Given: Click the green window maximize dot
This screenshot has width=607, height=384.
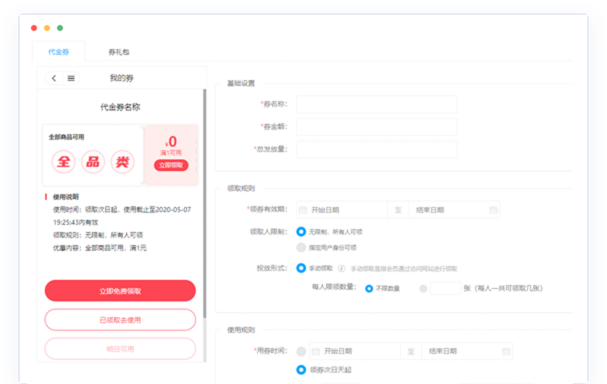Looking at the screenshot, I should [60, 28].
